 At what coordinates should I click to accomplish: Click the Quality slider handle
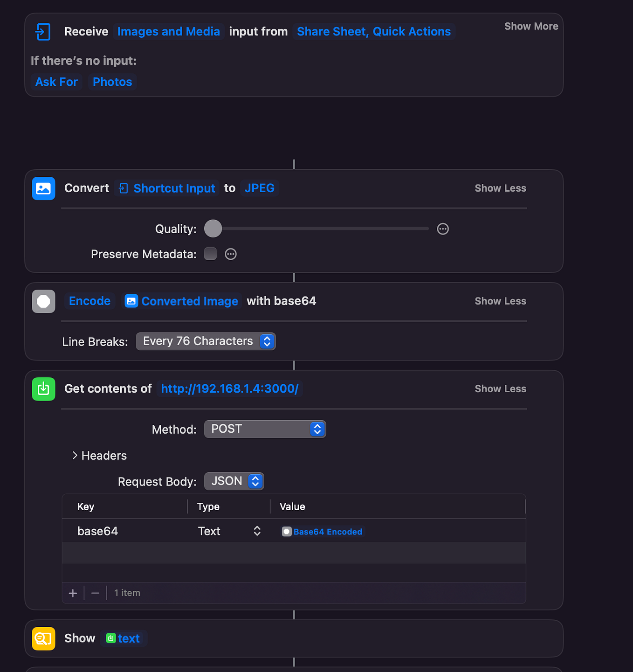pyautogui.click(x=213, y=229)
